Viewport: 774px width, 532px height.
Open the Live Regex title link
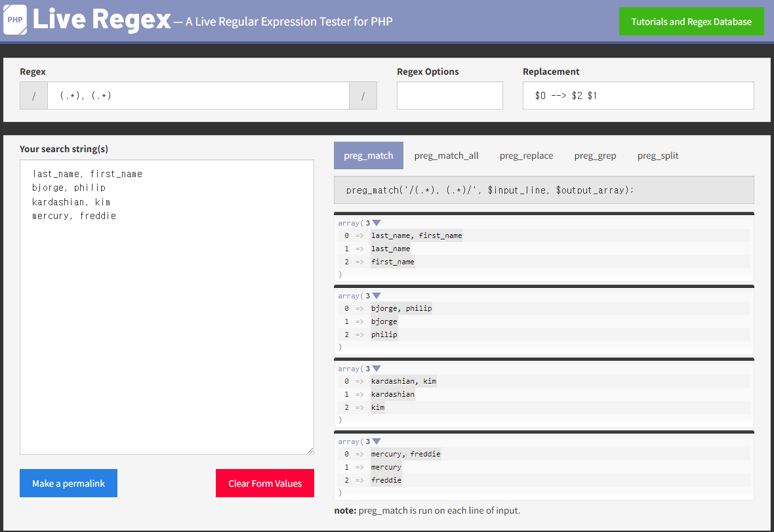(102, 19)
